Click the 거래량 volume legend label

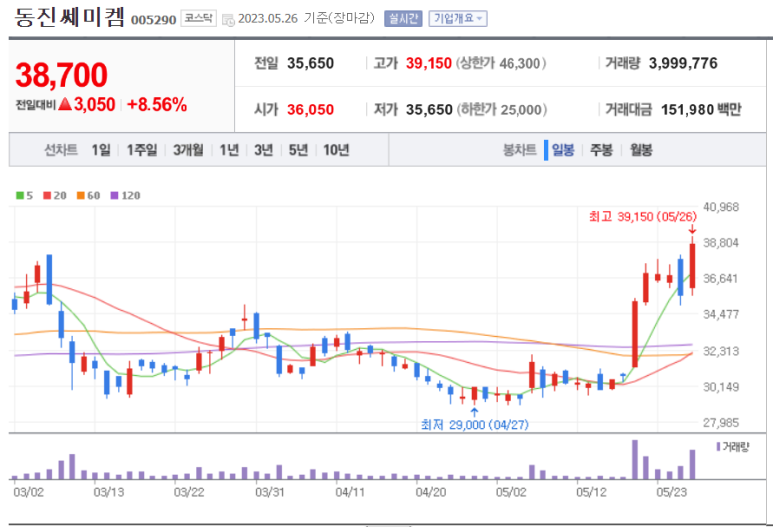pyautogui.click(x=735, y=447)
